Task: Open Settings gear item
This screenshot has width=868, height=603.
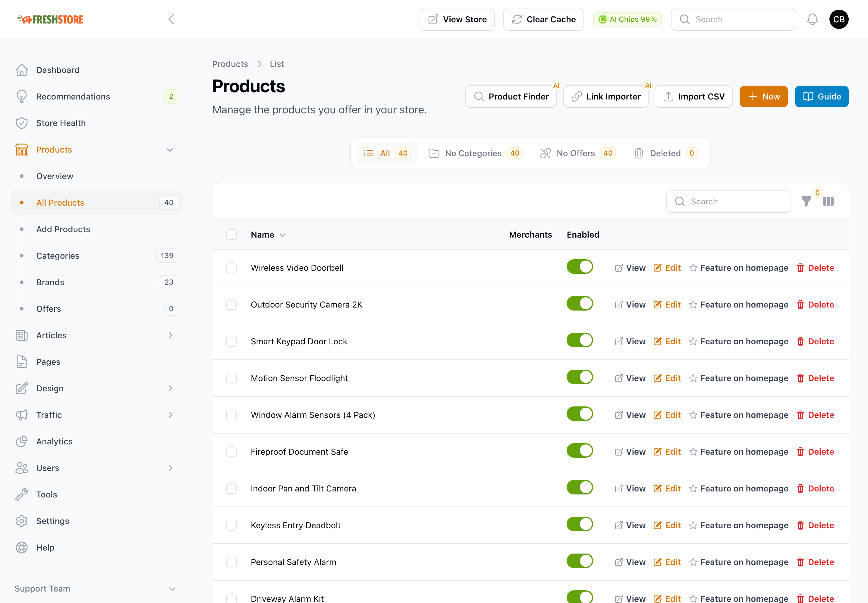Action: tap(96, 521)
